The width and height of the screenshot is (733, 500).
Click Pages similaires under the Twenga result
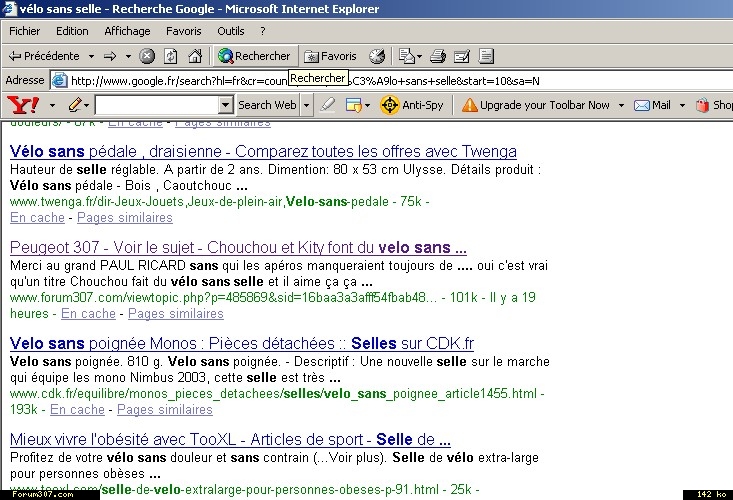pos(125,218)
